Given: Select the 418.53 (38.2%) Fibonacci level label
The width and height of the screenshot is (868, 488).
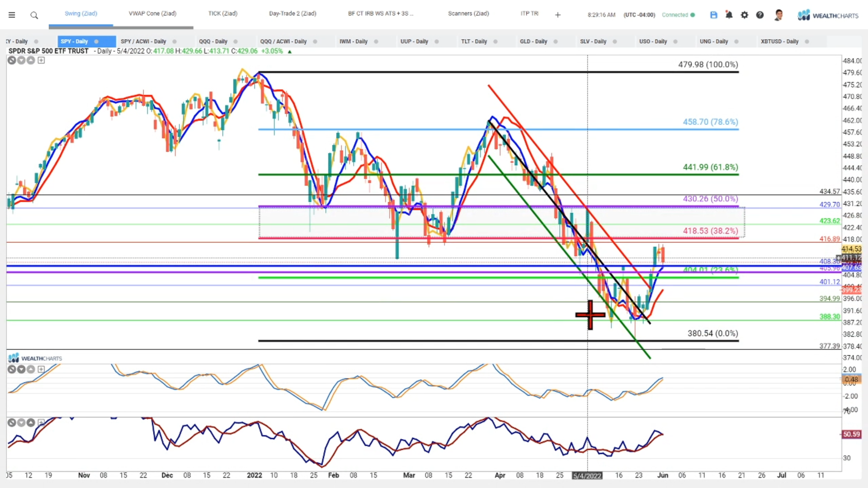Looking at the screenshot, I should [x=710, y=231].
